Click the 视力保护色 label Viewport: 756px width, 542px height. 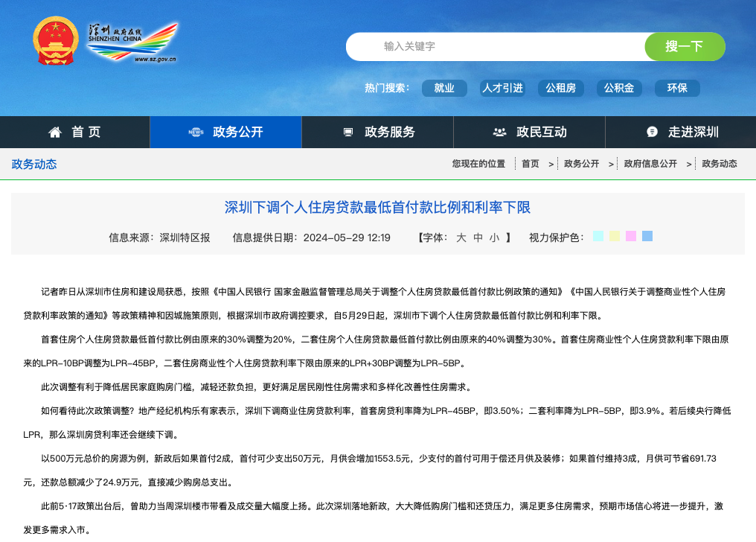(557, 237)
